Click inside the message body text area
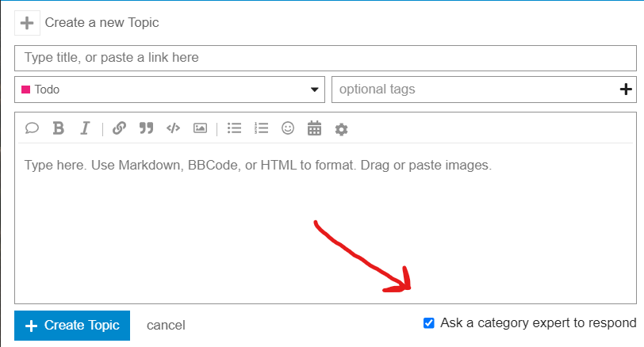Viewport: 644px width, 347px height. (325, 222)
